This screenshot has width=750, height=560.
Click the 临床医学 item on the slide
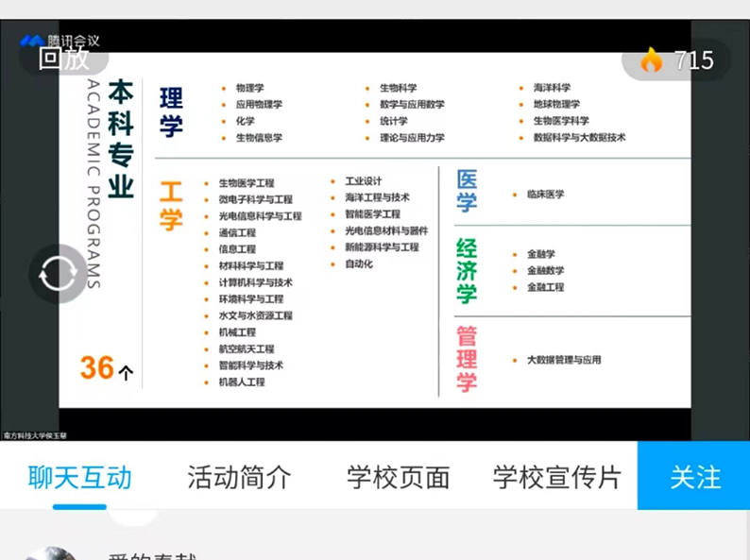pos(545,195)
